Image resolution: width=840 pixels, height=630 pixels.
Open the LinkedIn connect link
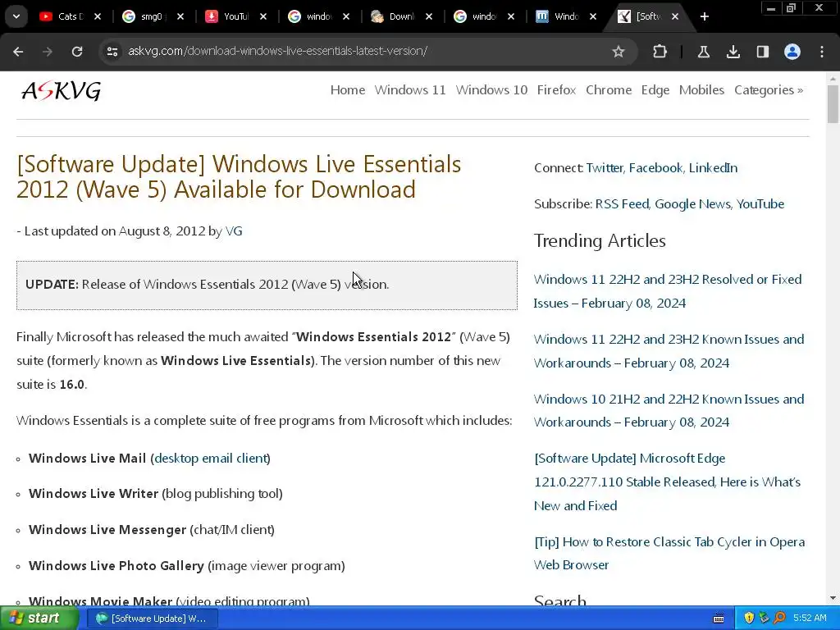(713, 167)
